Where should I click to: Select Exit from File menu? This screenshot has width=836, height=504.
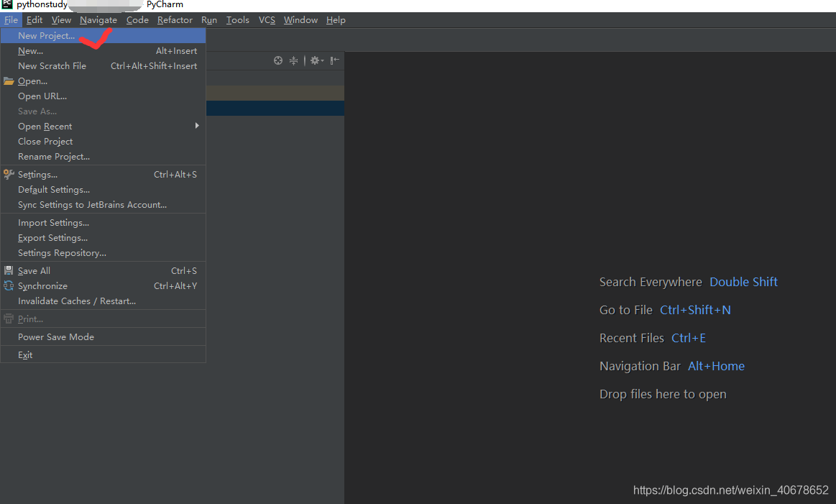click(104, 354)
